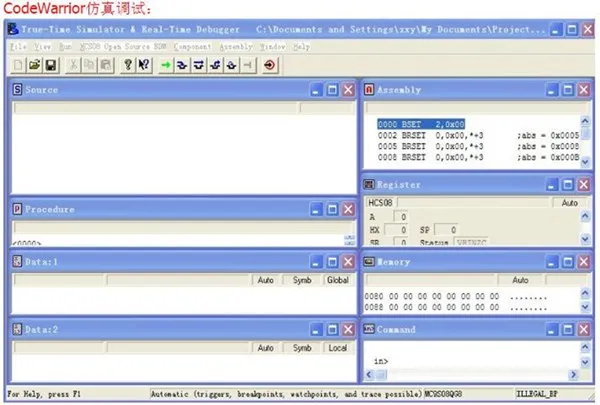Screen dimensions: 600x405
Task: Click the Step Over debugger icon
Action: pyautogui.click(x=199, y=65)
